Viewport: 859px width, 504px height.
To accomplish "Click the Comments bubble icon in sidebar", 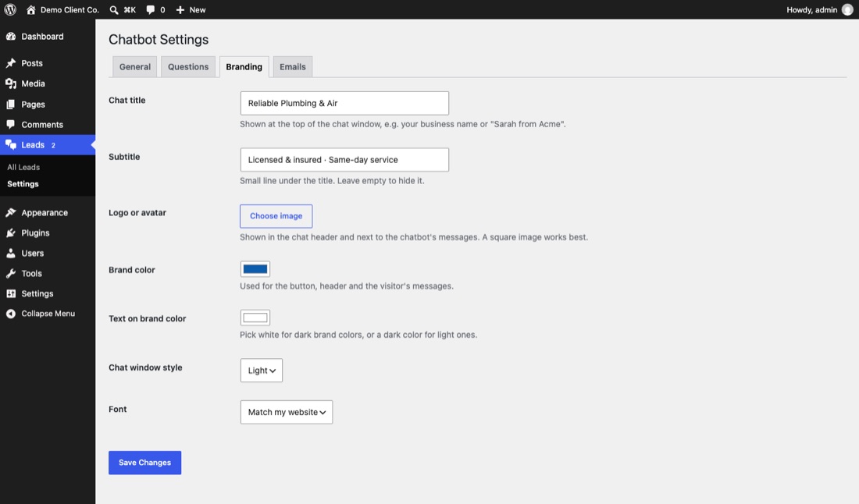I will click(11, 124).
